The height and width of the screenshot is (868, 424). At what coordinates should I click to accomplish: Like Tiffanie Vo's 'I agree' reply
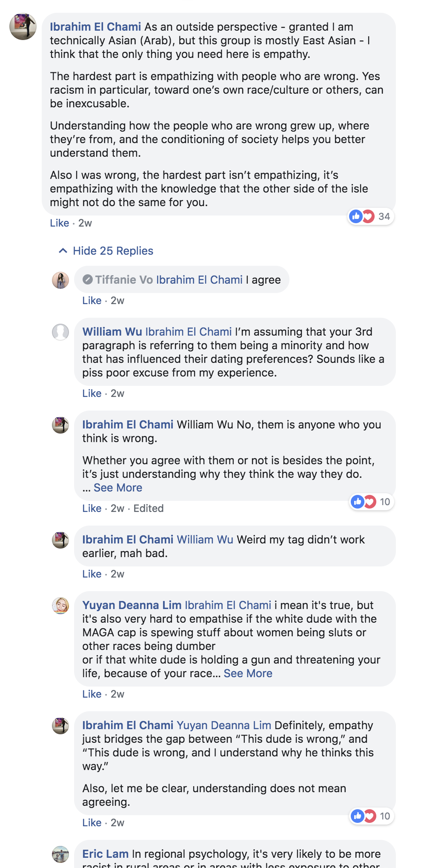92,301
